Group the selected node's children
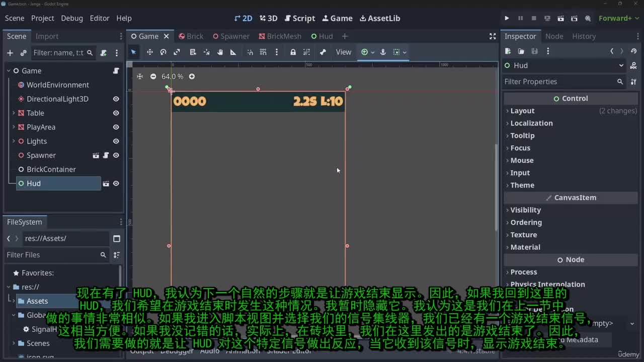 (306, 52)
